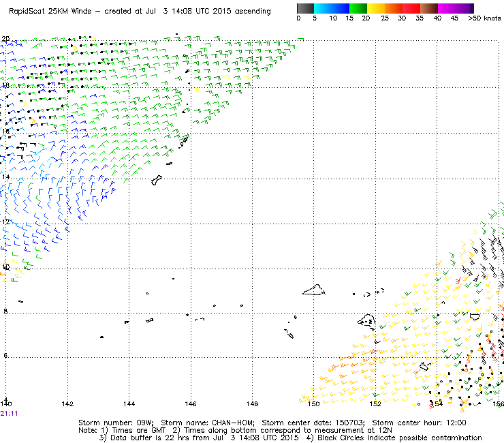This screenshot has height=443, width=504.
Task: Click 'created at Jul 3 14:08 UTC 2015' in title
Action: tap(168, 12)
